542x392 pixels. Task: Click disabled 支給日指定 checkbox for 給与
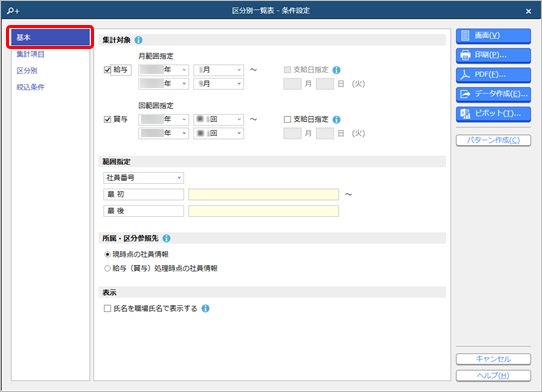point(287,70)
